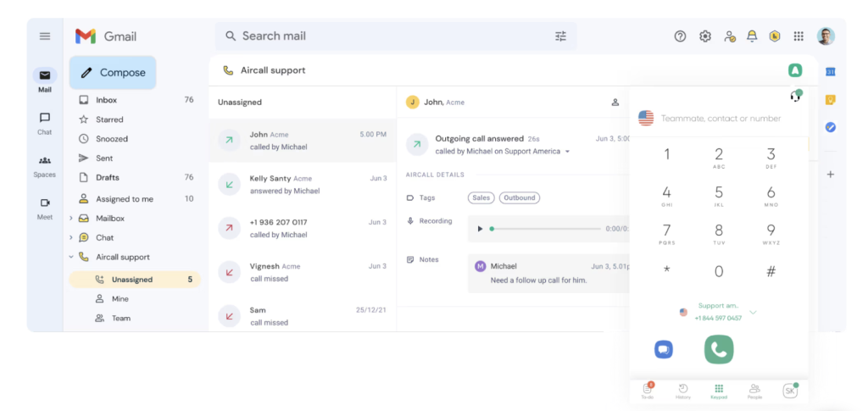Open the SK profile in Aircall
Viewport: 868px width, 411px height.
click(x=790, y=391)
